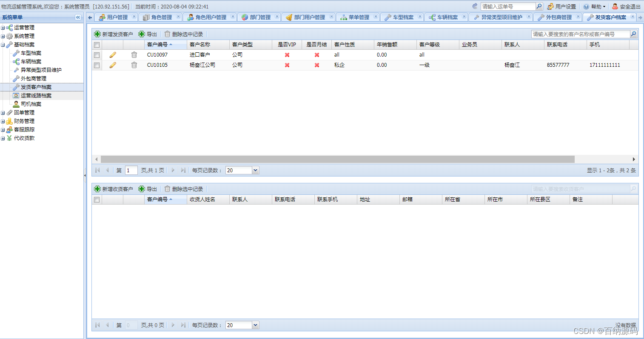Click the VIP cross for CU10097
Image resolution: width=644 pixels, height=339 pixels.
287,55
